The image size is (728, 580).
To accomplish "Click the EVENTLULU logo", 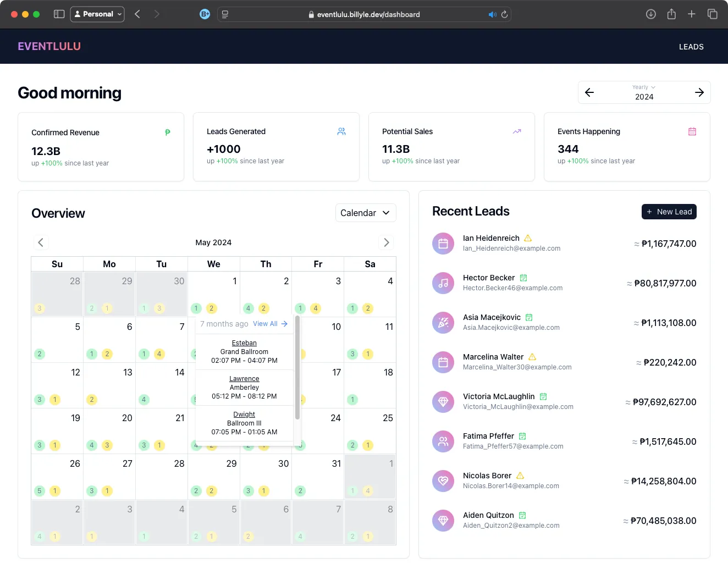I will coord(49,46).
